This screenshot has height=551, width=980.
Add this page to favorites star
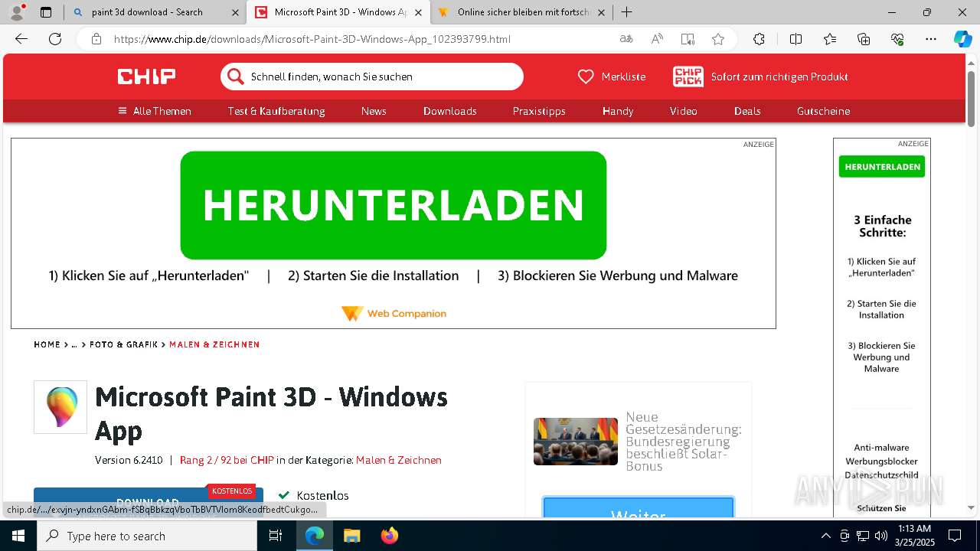pyautogui.click(x=717, y=39)
